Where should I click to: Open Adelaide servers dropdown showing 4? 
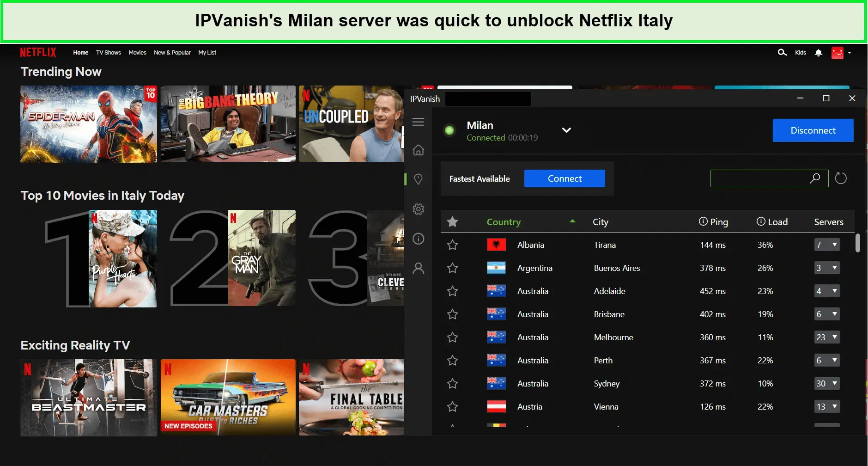click(827, 291)
